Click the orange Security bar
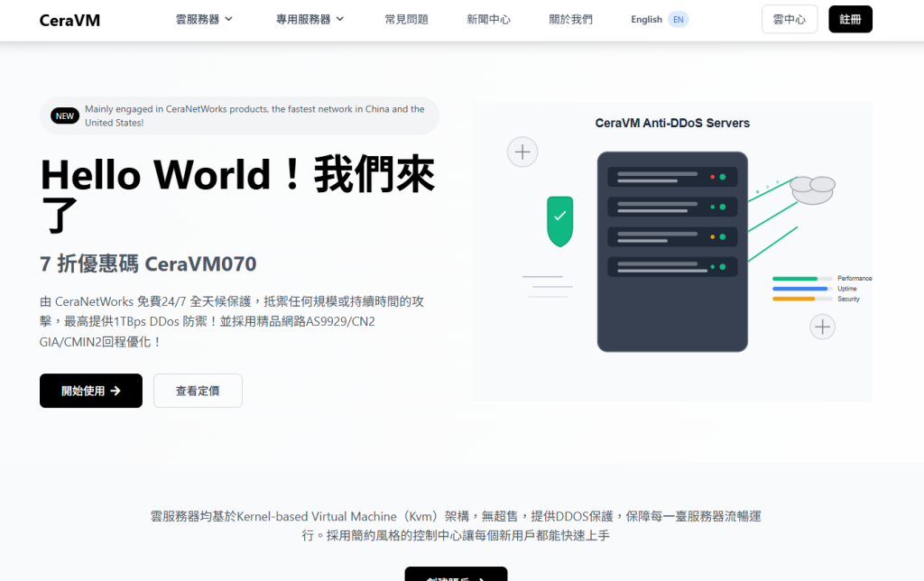 pyautogui.click(x=794, y=299)
